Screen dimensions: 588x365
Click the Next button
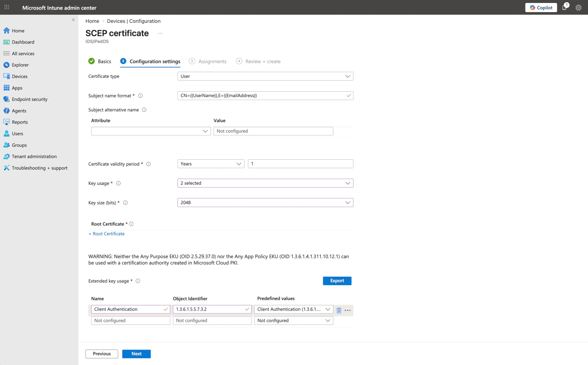(136, 354)
